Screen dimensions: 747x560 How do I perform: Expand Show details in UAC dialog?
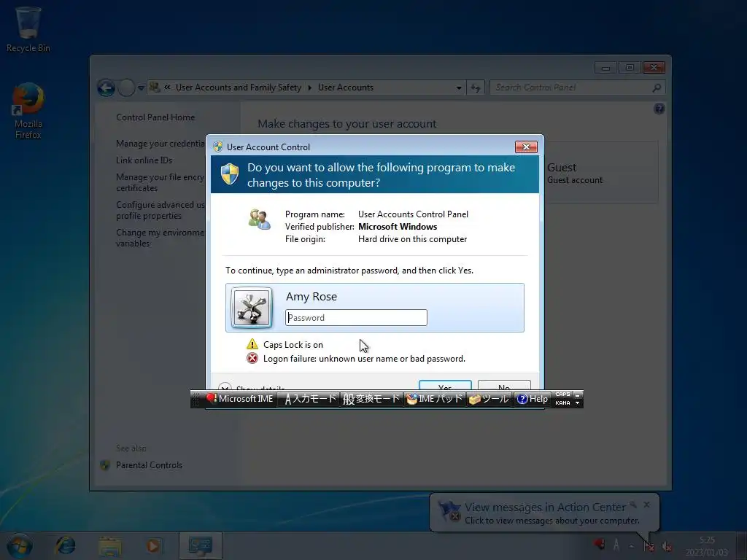(252, 386)
